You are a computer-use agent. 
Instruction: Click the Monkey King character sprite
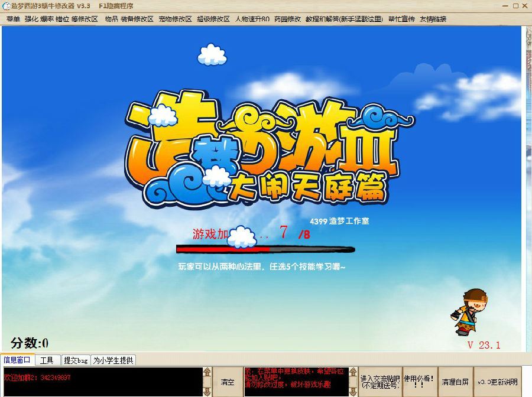coord(469,312)
